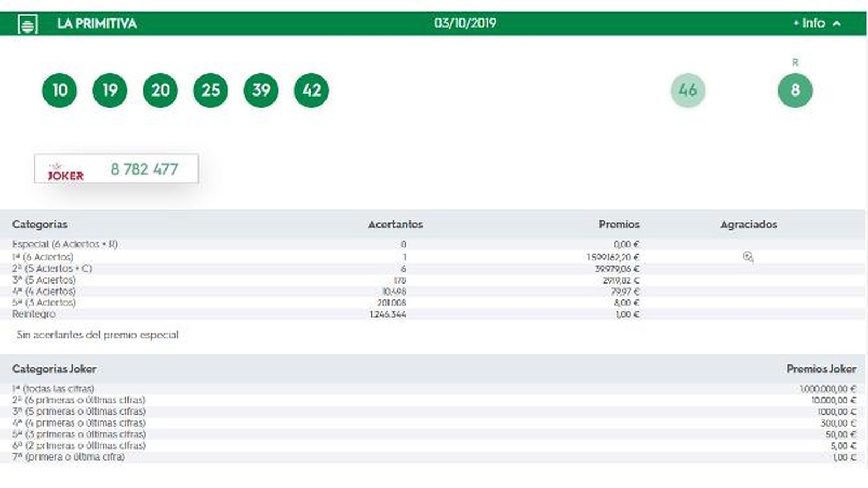Click the Categorías Joker section header
Screen dimensions: 868x488
pyautogui.click(x=54, y=369)
